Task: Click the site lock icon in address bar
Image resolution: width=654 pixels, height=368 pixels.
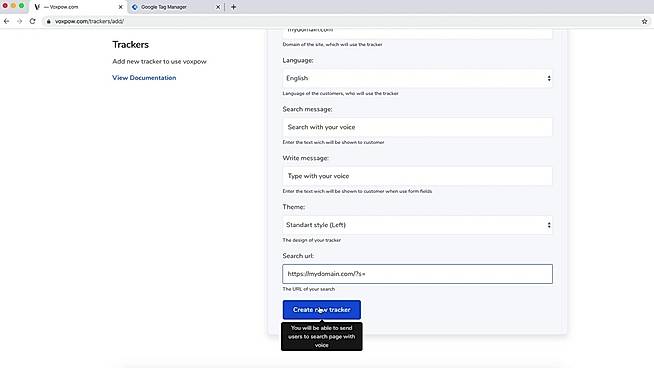Action: [x=48, y=21]
